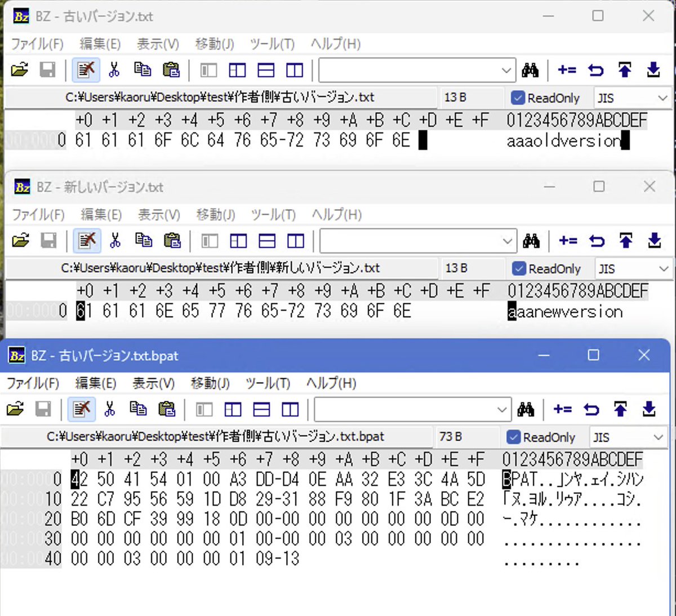Click jump-to-top arrow in bpat window

(620, 409)
